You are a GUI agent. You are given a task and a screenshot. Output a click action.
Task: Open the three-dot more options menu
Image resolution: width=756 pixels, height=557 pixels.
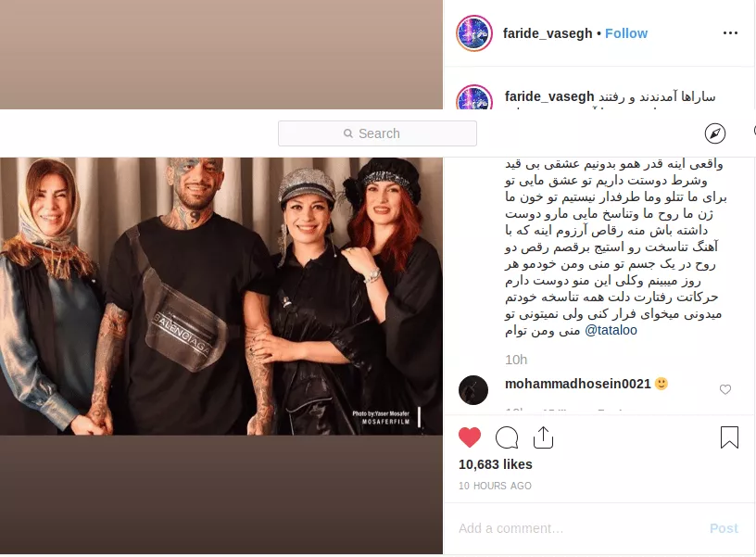pyautogui.click(x=730, y=32)
